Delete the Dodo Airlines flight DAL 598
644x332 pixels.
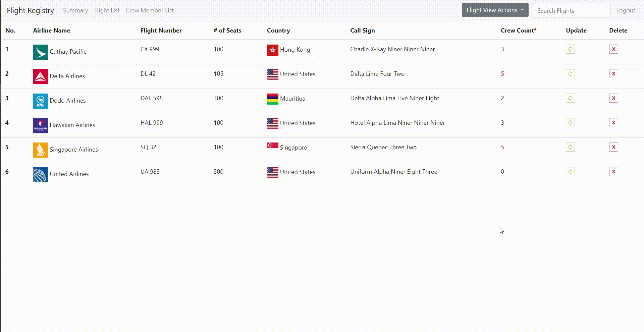click(613, 98)
